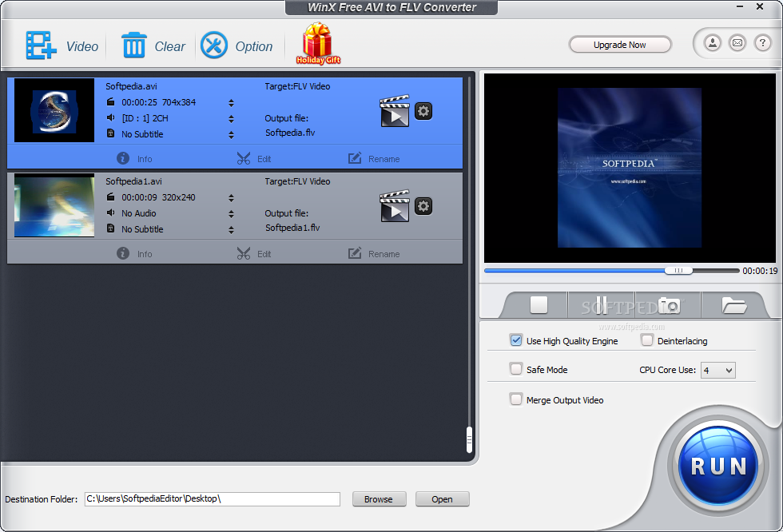The width and height of the screenshot is (783, 532).
Task: Click the preview seek slider handle
Action: coord(678,271)
